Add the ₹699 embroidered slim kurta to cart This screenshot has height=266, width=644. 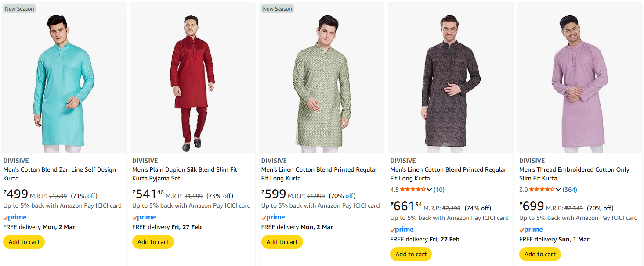point(540,254)
